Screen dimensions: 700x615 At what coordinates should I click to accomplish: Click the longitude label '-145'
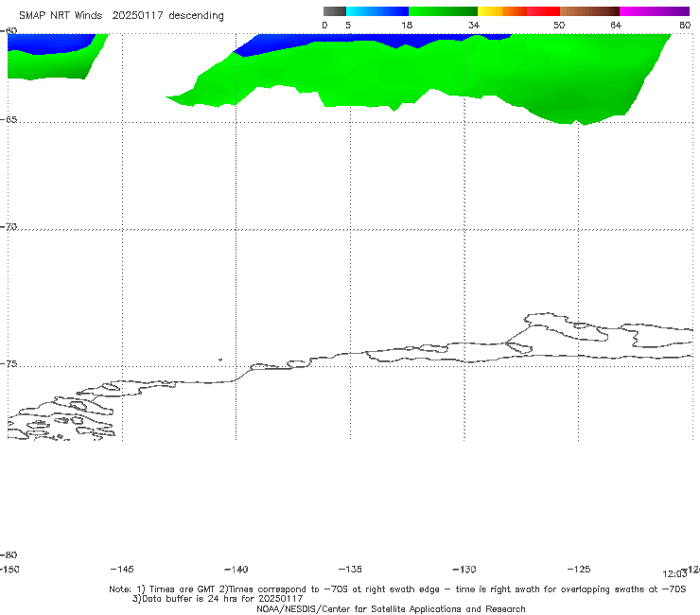[x=122, y=570]
